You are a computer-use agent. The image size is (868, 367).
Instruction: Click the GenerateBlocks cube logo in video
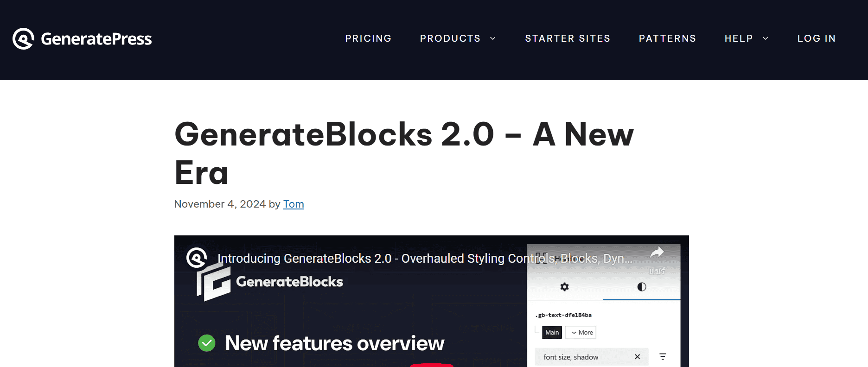[x=214, y=283]
